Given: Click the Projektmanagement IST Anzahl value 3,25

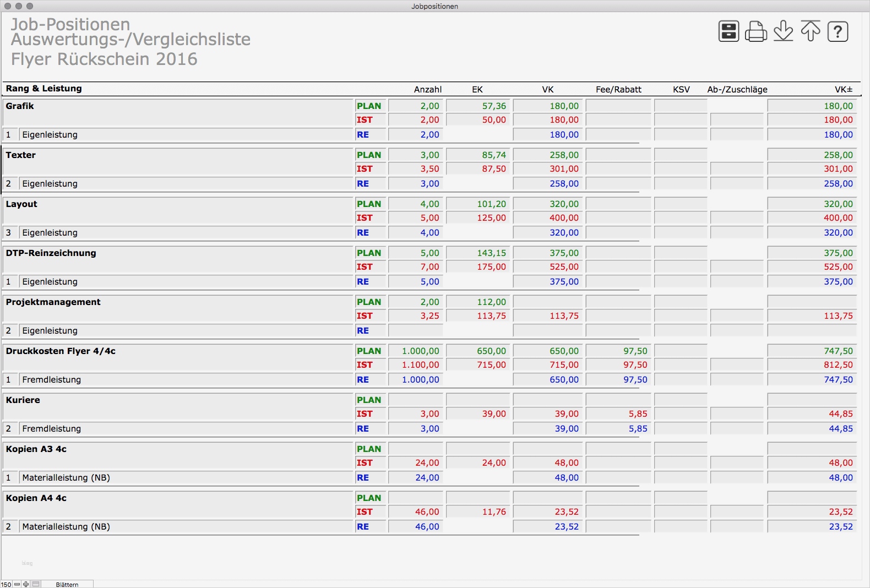Looking at the screenshot, I should [416, 315].
